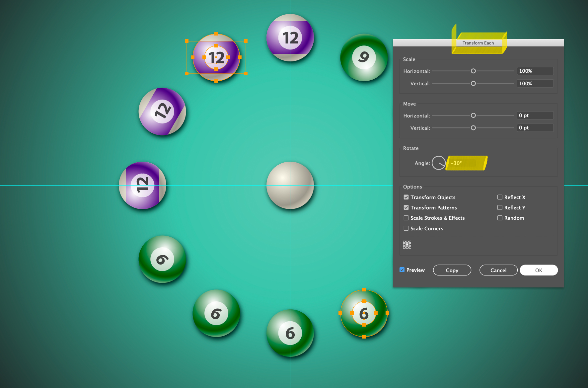Select the green 9 ball

point(363,58)
